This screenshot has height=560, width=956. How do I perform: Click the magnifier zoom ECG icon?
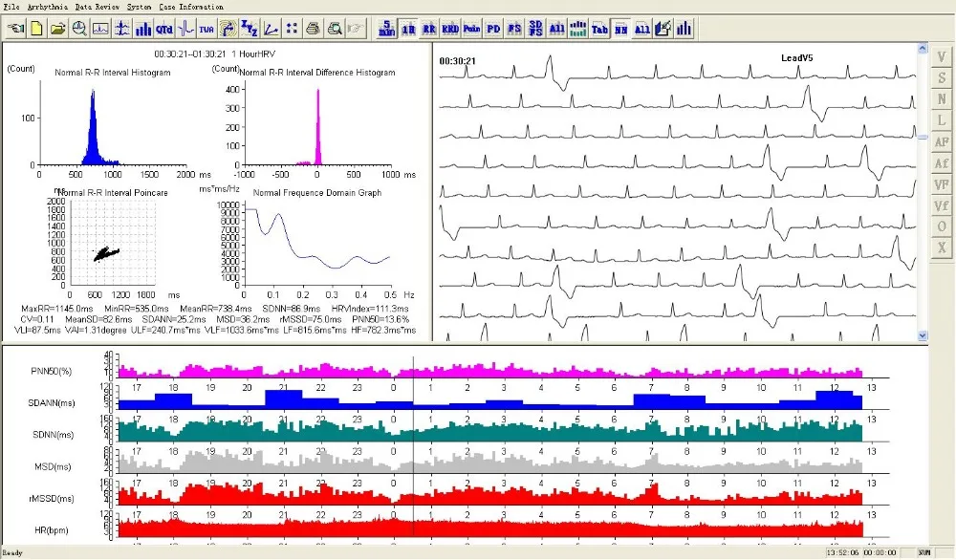[78, 28]
